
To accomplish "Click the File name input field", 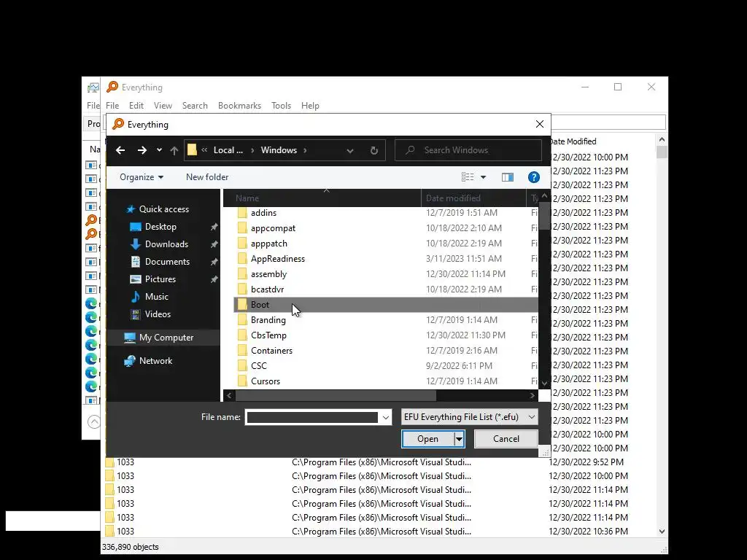I will pyautogui.click(x=312, y=418).
